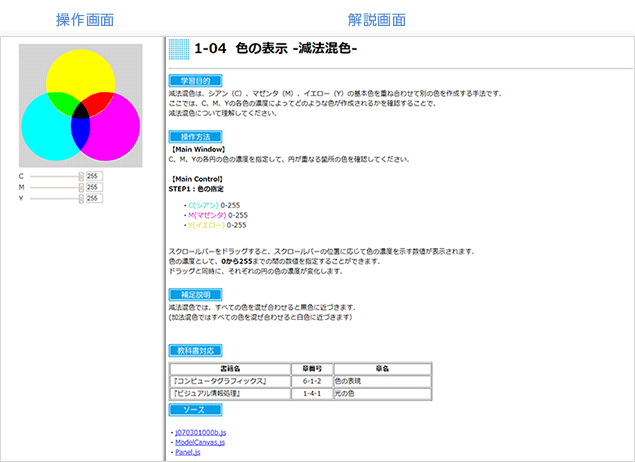The width and height of the screenshot is (635, 462).
Task: Click the M slider label
Action: [21, 187]
